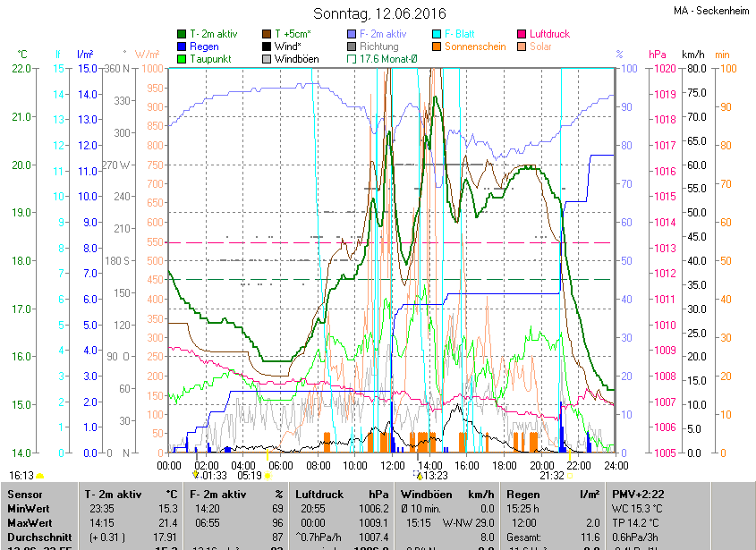Click the orange min axis unit label
The image size is (756, 550).
[722, 55]
